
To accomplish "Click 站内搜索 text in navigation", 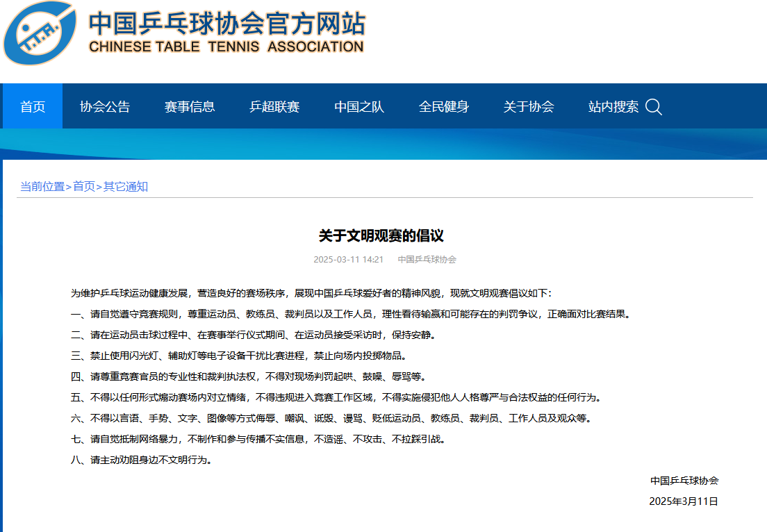I will (x=613, y=106).
